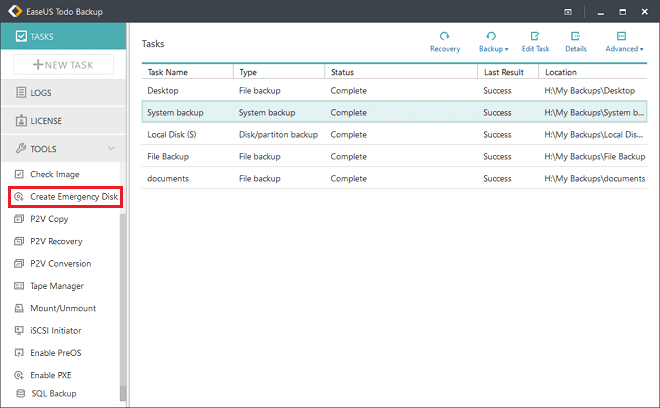The image size is (660, 408).
Task: Select the Edit Task pencil icon
Action: coord(535,36)
